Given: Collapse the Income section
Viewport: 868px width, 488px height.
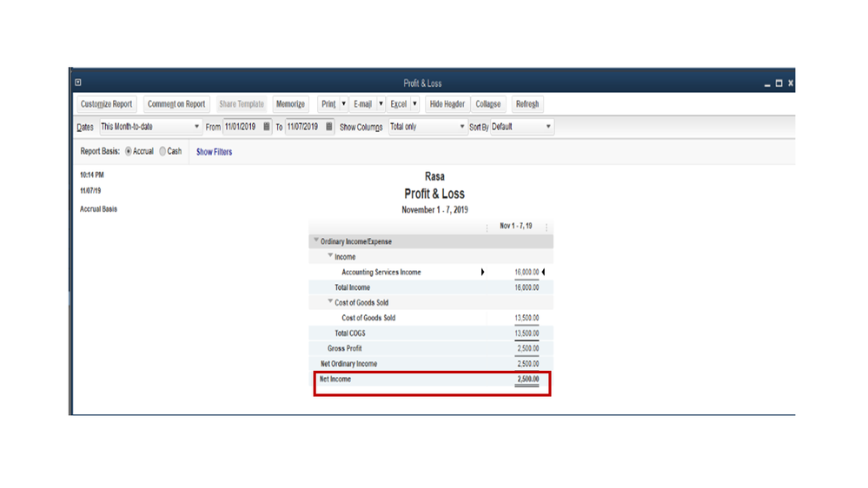Looking at the screenshot, I should pyautogui.click(x=330, y=255).
